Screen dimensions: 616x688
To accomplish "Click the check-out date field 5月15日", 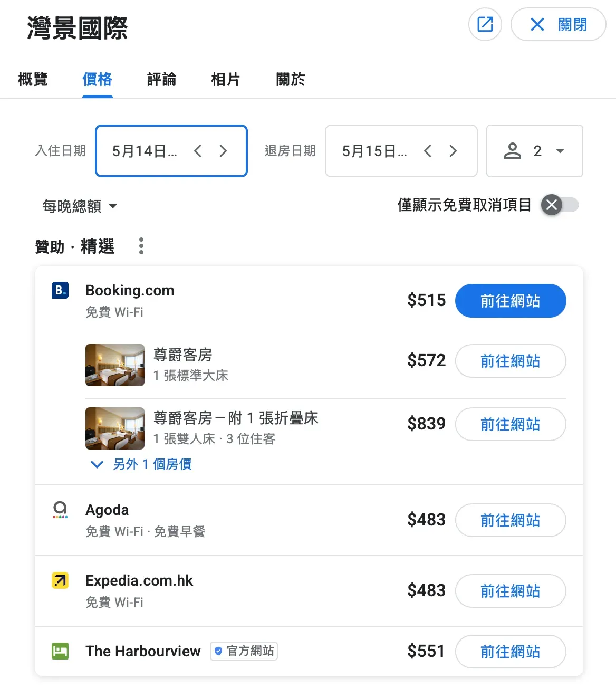I will tap(401, 151).
